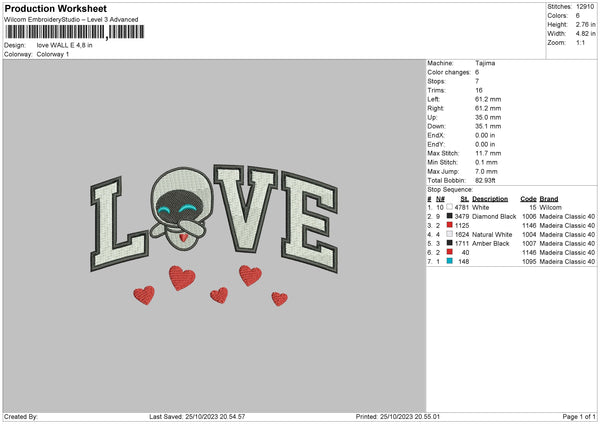This screenshot has width=600, height=424.
Task: Click the Code column header
Action: (x=528, y=198)
